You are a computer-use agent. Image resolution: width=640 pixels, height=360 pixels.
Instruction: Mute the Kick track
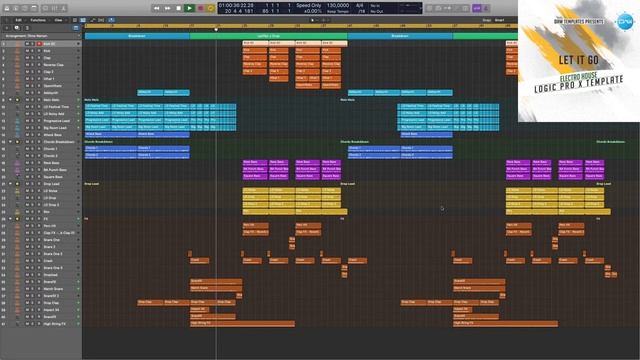[x=27, y=51]
